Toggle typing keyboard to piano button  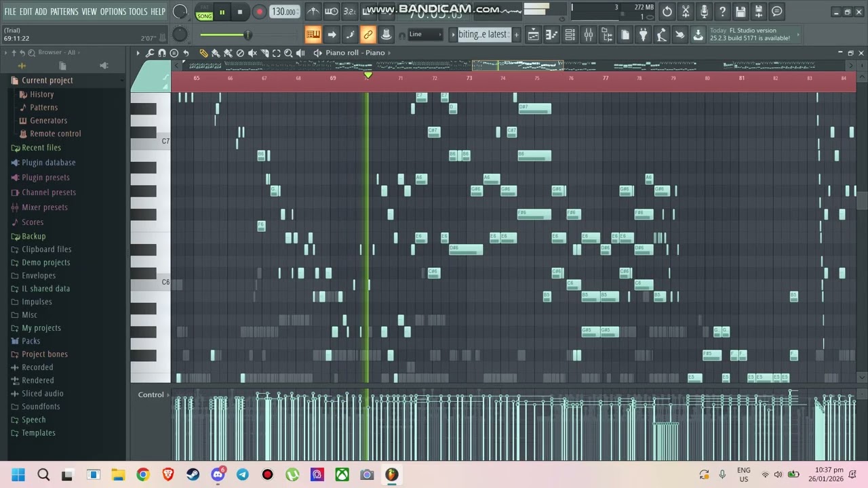(313, 35)
